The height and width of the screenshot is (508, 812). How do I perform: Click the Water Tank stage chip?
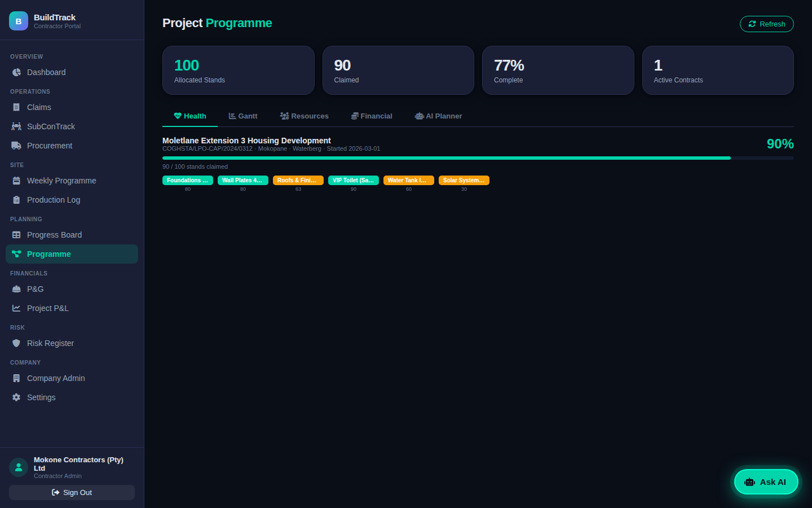(409, 180)
